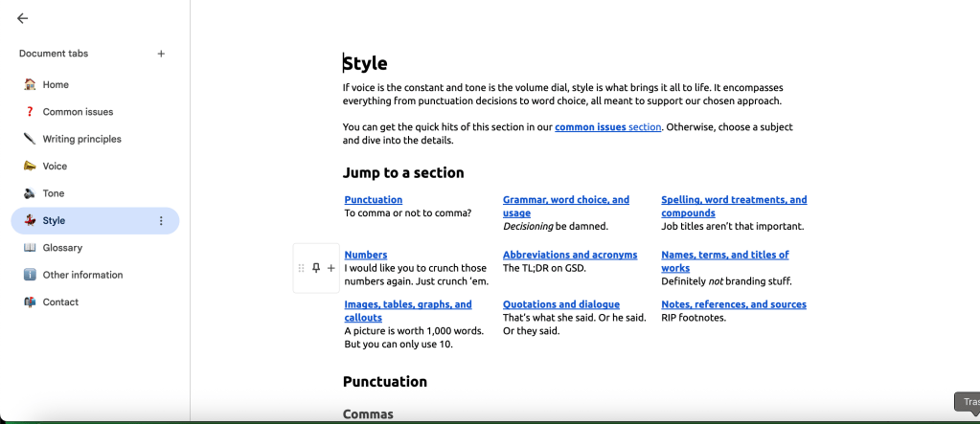Follow the common issues section link
This screenshot has width=980, height=424.
pos(607,127)
